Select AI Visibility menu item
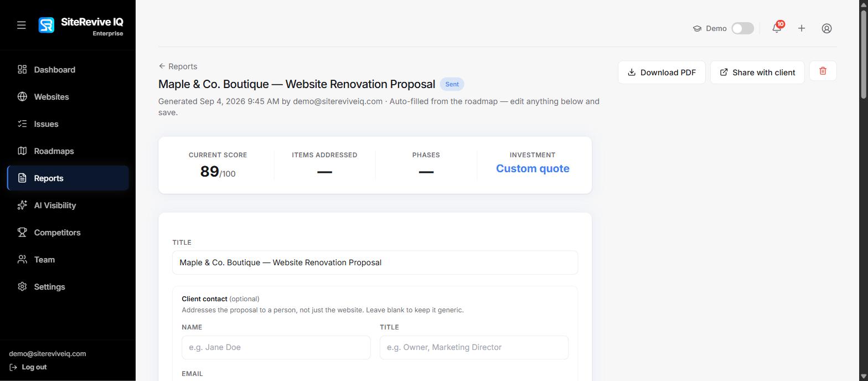Screen dimensions: 868x381 (x=68, y=205)
